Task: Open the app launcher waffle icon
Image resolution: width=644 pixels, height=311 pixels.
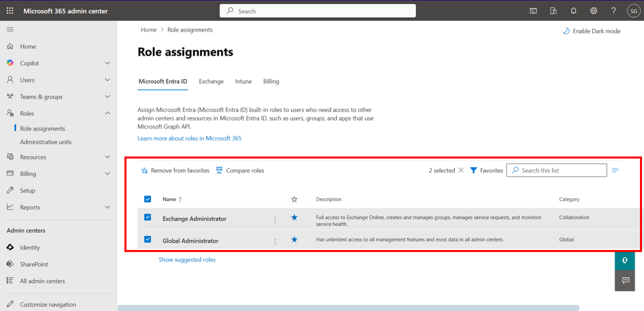Action: pyautogui.click(x=10, y=11)
